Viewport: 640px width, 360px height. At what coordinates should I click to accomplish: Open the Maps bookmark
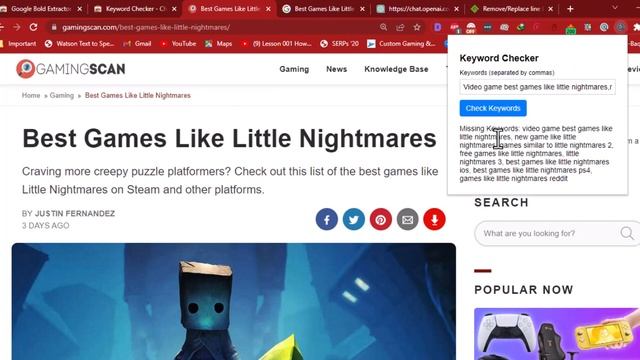click(218, 44)
